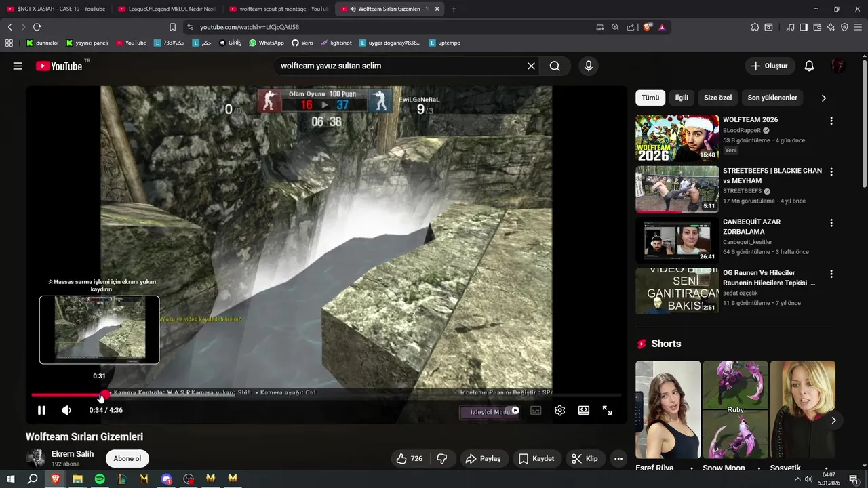Mute the video volume
Screen dimensions: 868x488
coord(66,410)
